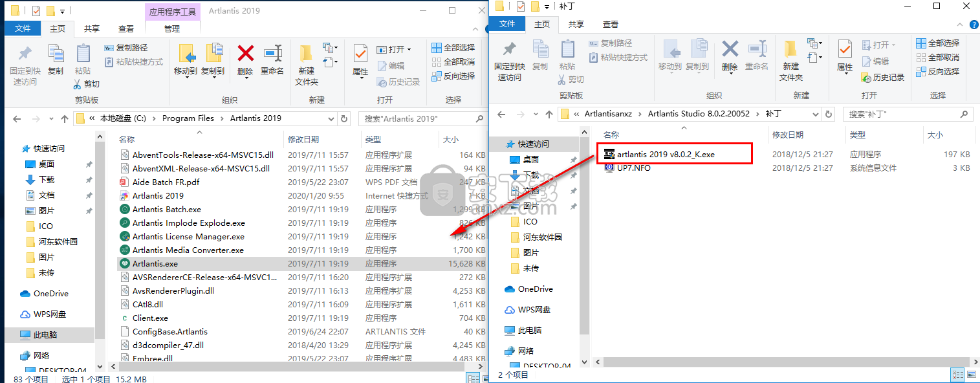Click Program Files breadcrumb in Artlantis 2019 window
Screen dimensions: 980x383
(188, 118)
